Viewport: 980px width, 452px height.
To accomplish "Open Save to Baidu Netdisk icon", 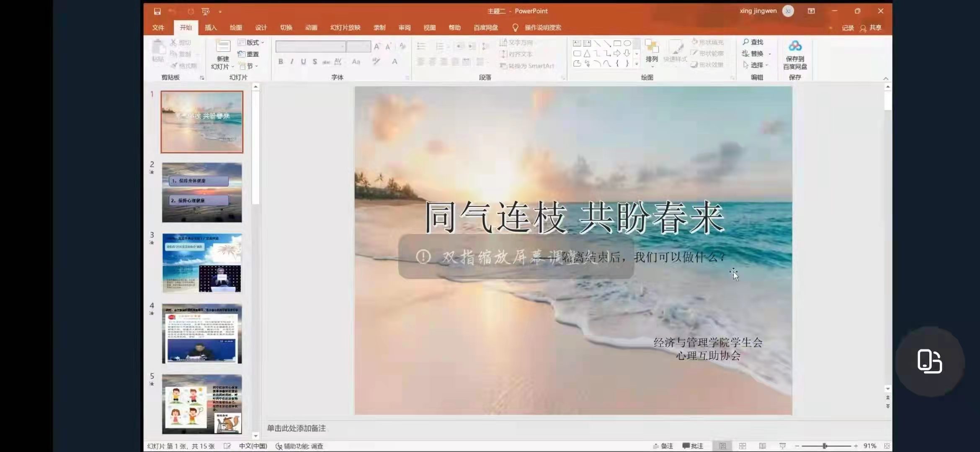I will click(794, 46).
